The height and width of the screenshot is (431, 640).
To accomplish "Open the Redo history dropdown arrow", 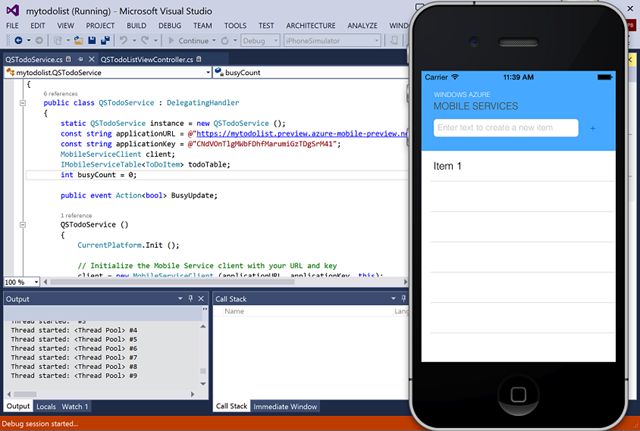I will point(156,40).
